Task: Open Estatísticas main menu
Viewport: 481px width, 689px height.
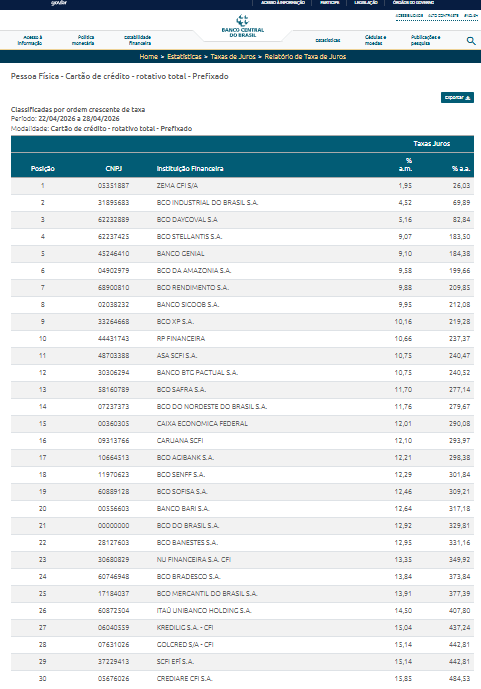Action: (328, 40)
